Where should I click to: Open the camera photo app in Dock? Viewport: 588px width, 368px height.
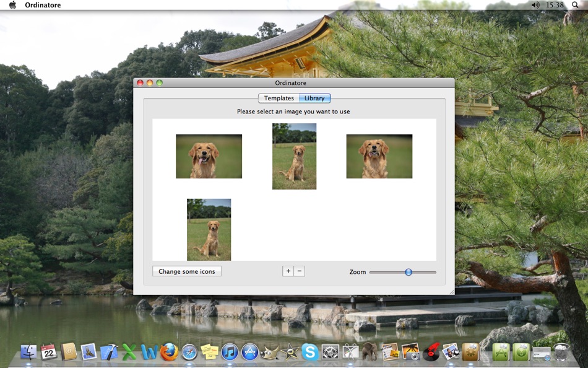click(410, 353)
